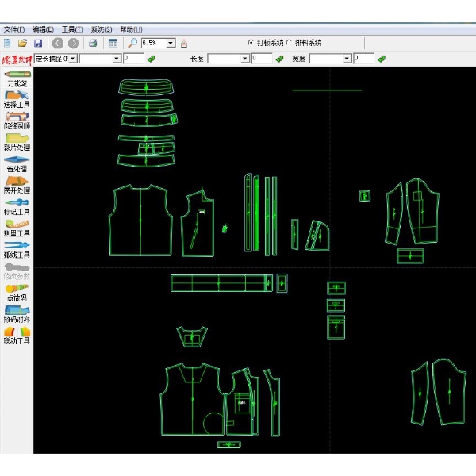
Task: Focus the 长度 numeric input field
Action: [x=262, y=59]
